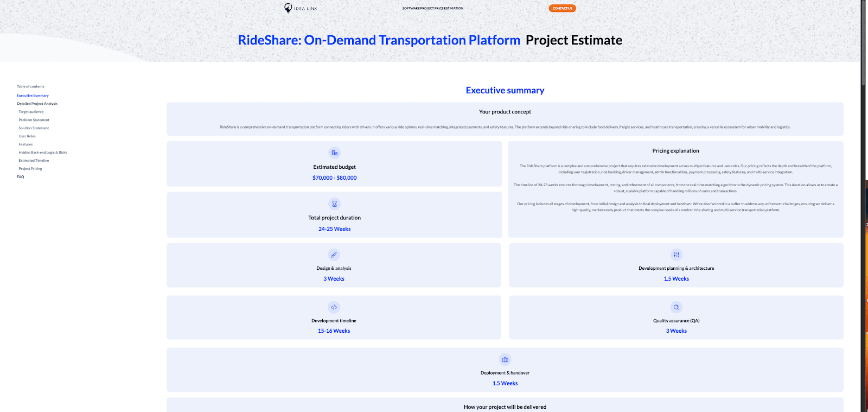Click the Estimated budget label
This screenshot has height=412, width=868.
click(x=335, y=167)
